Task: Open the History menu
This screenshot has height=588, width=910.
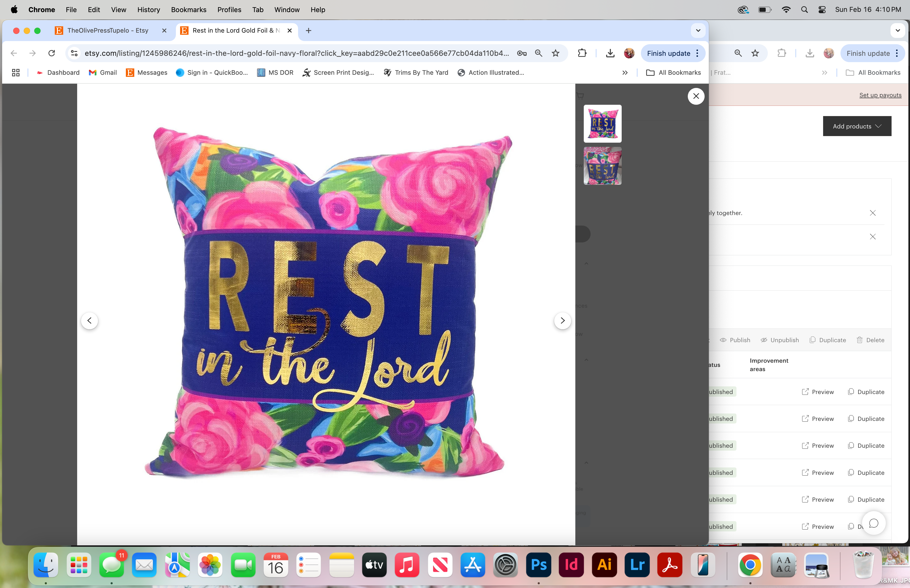Action: [x=149, y=9]
